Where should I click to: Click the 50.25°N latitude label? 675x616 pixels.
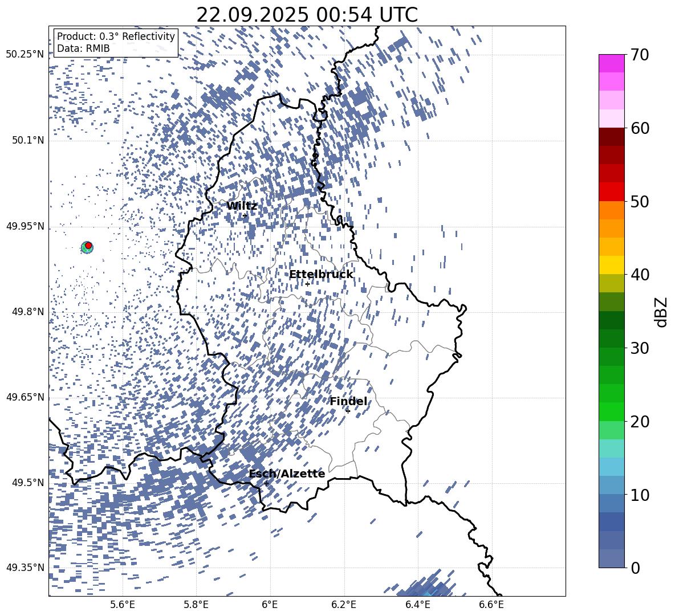click(25, 54)
